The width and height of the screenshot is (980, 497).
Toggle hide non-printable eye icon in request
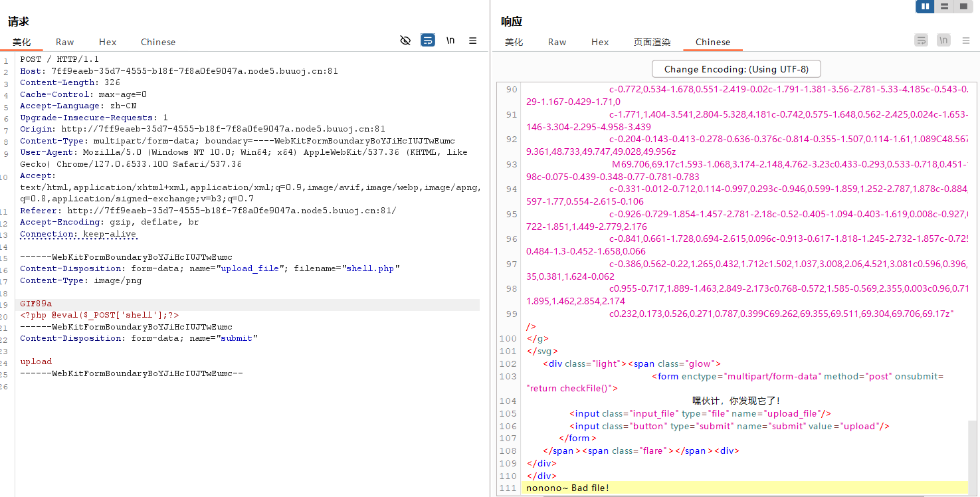pos(405,41)
